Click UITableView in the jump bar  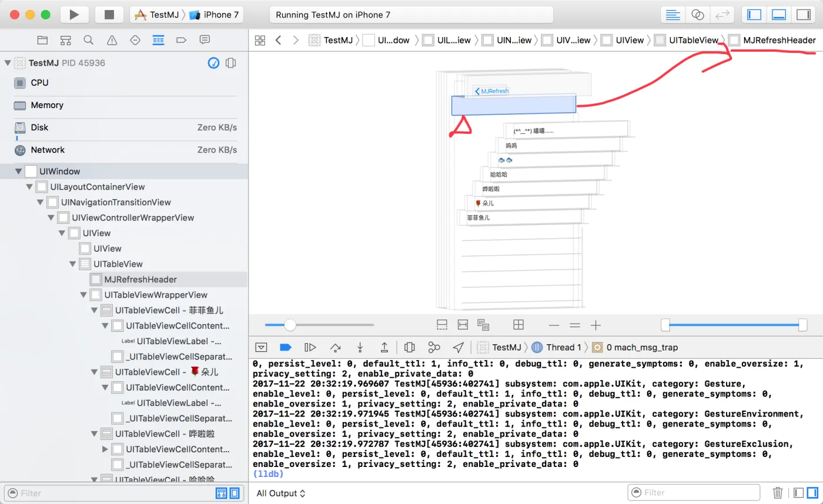[687, 40]
